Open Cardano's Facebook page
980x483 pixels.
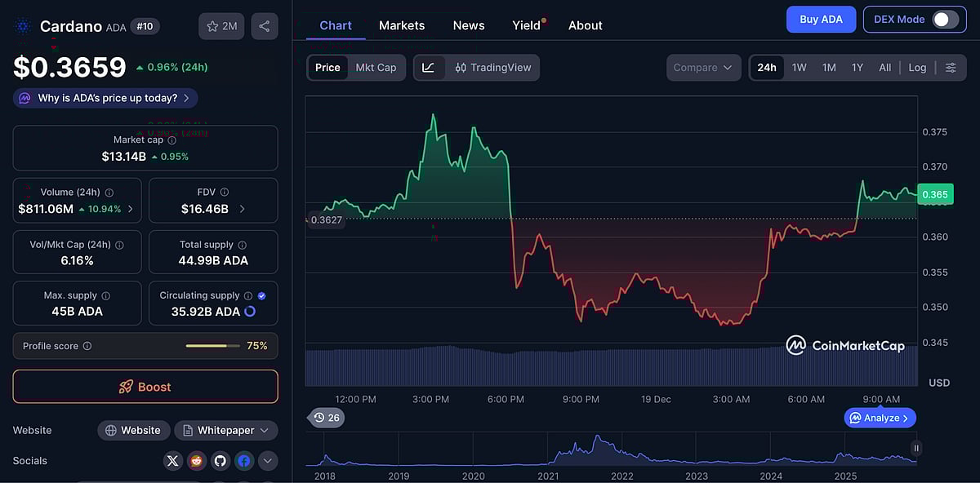click(x=243, y=460)
